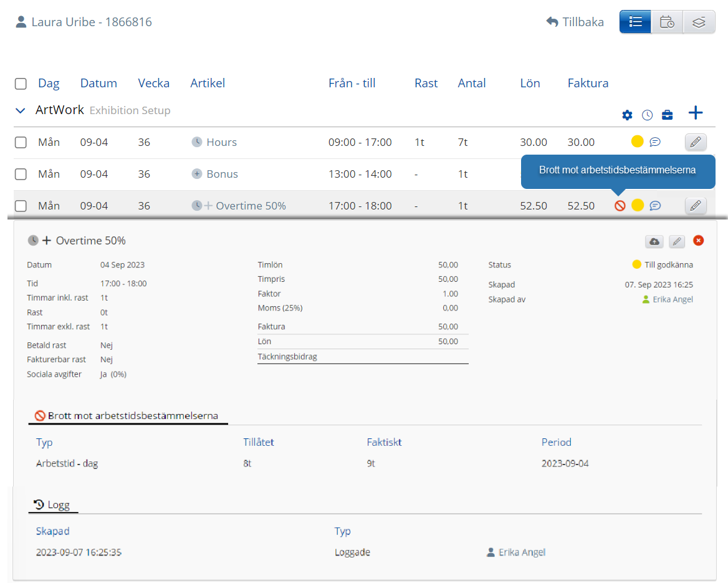Open the Logg tab

(x=52, y=505)
